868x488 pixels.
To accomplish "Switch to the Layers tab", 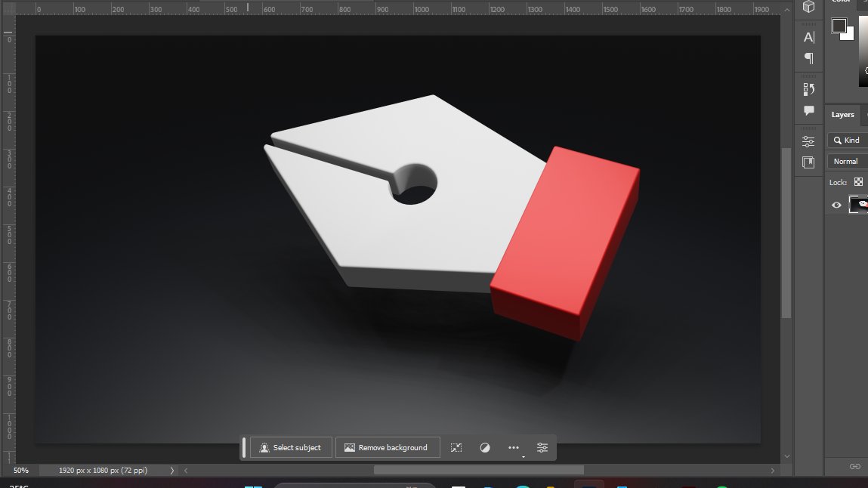I will coord(842,115).
